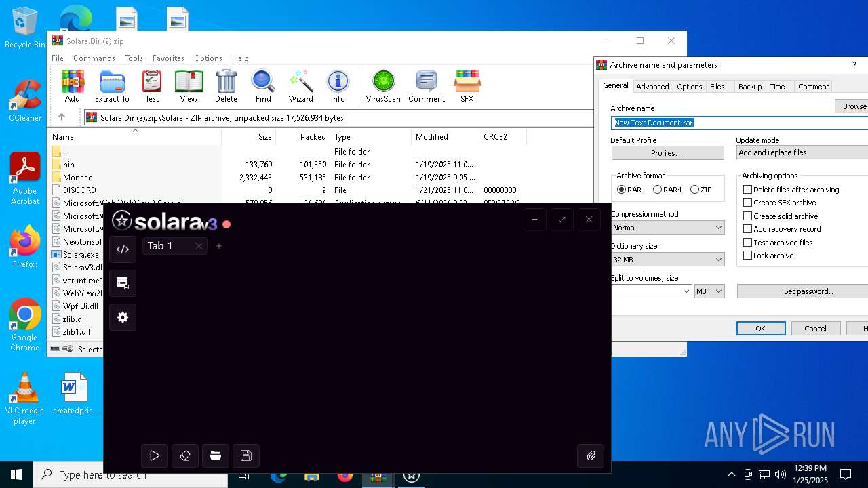
Task: Open Find in WinRAR toolbar
Action: point(263,86)
